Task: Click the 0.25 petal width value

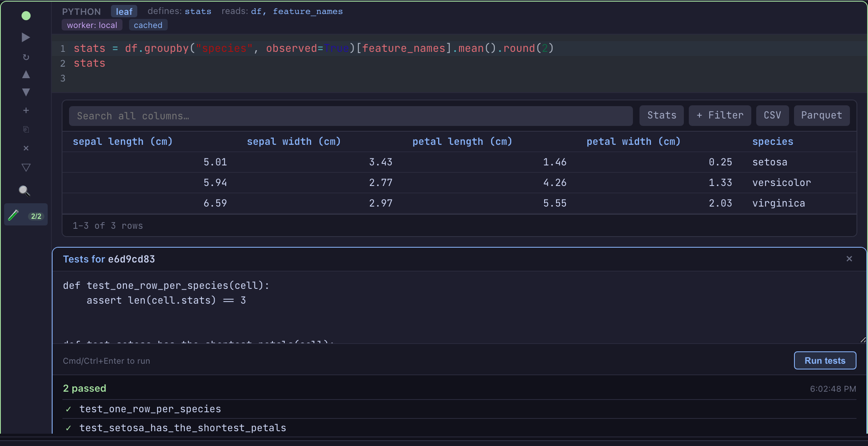Action: (x=720, y=162)
